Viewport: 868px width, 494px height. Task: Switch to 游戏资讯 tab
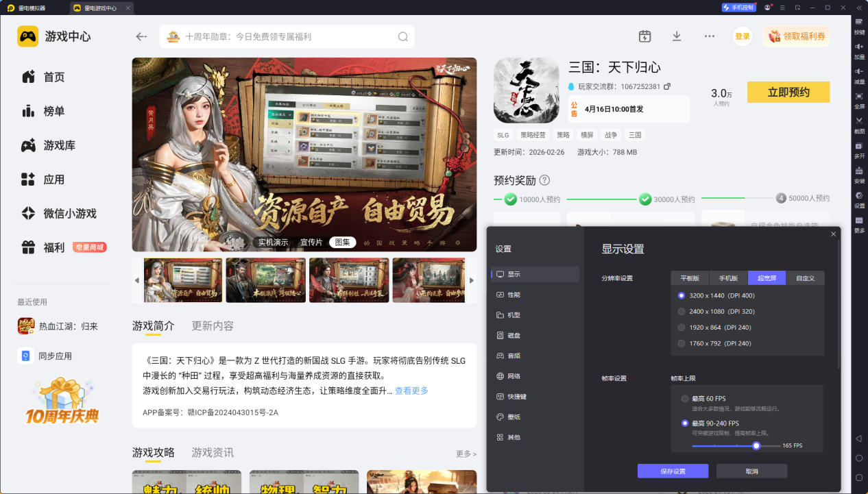(213, 453)
